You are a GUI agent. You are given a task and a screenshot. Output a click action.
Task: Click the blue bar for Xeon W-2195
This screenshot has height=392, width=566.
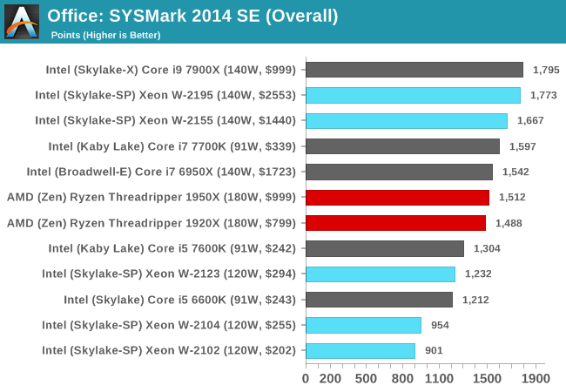click(x=414, y=95)
